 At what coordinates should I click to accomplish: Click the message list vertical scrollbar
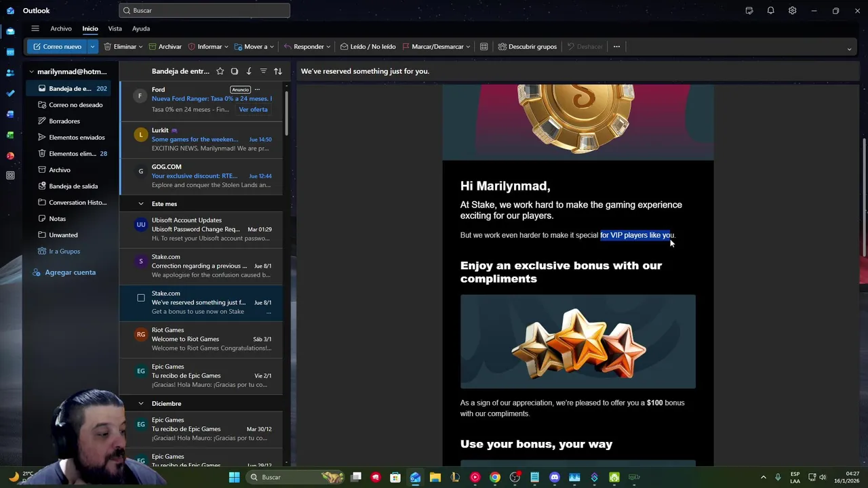tap(286, 112)
